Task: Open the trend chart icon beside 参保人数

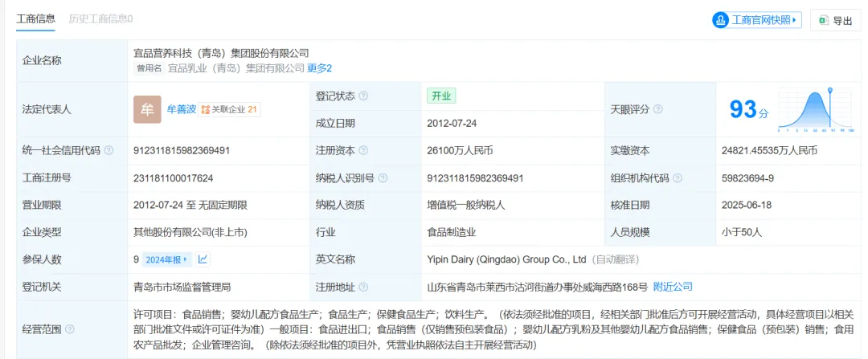Action: coord(203,259)
